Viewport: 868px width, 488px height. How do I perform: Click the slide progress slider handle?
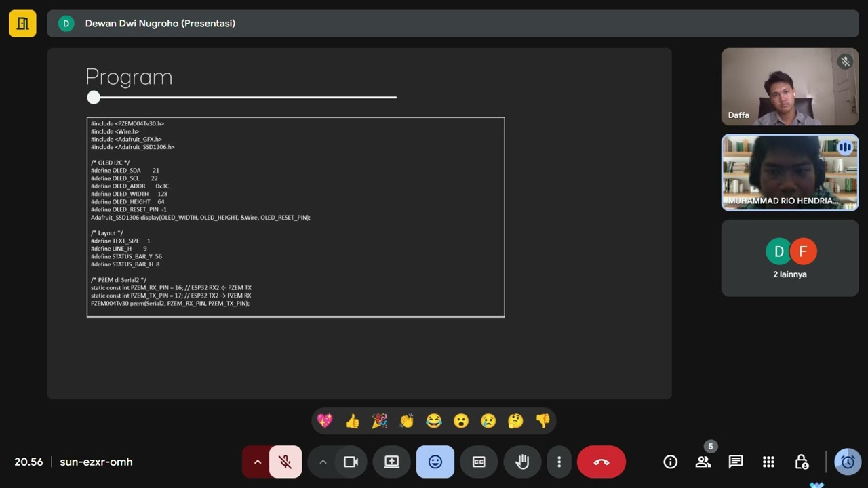pos(94,98)
